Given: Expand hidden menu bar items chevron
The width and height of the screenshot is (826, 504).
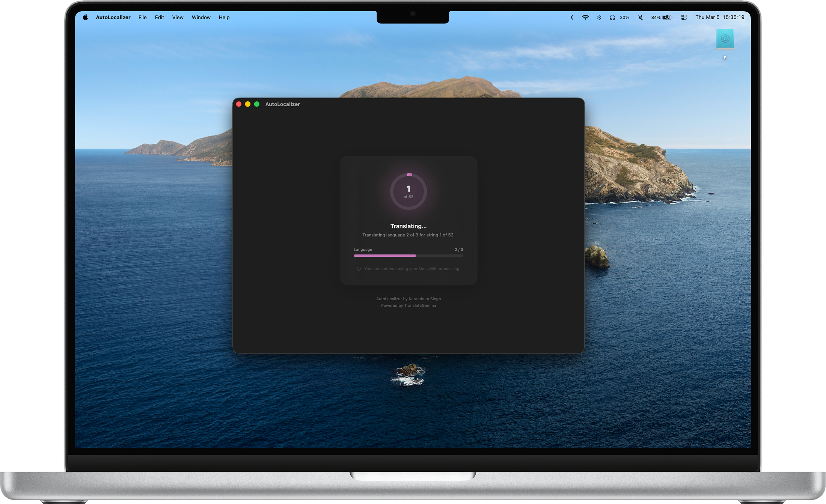Looking at the screenshot, I should point(572,17).
